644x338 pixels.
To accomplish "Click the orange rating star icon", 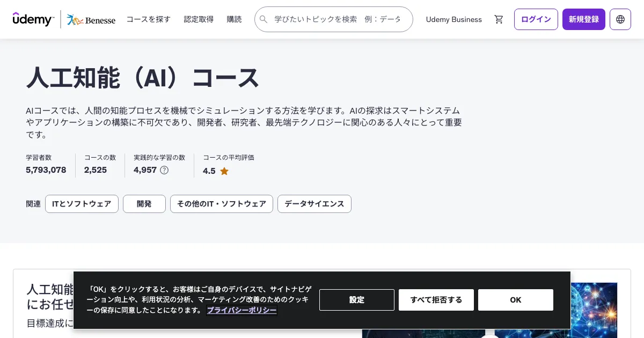I will pos(224,171).
